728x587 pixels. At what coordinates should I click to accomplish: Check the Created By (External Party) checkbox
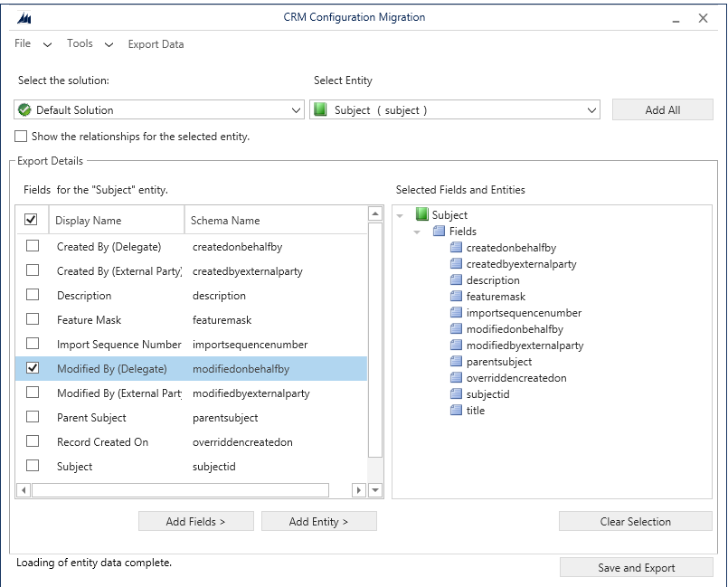[33, 270]
